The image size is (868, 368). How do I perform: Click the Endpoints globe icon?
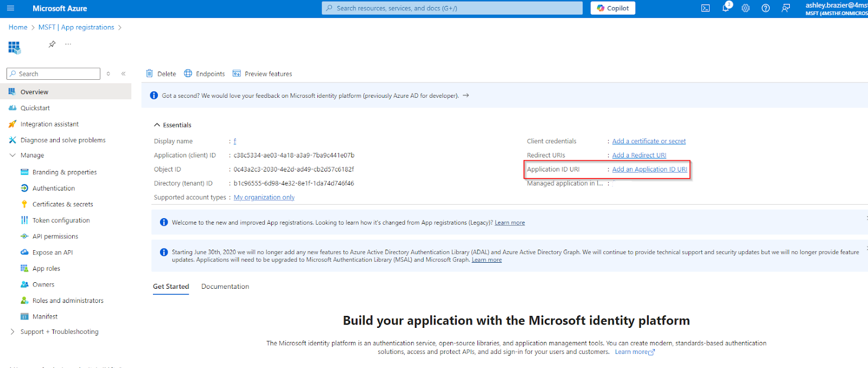point(188,73)
